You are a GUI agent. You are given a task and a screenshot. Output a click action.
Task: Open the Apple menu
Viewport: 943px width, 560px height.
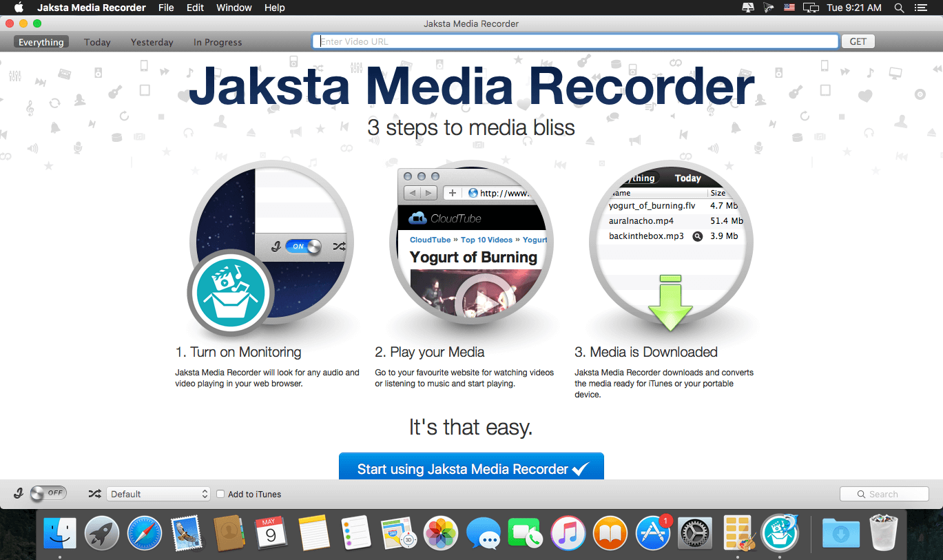pos(19,8)
